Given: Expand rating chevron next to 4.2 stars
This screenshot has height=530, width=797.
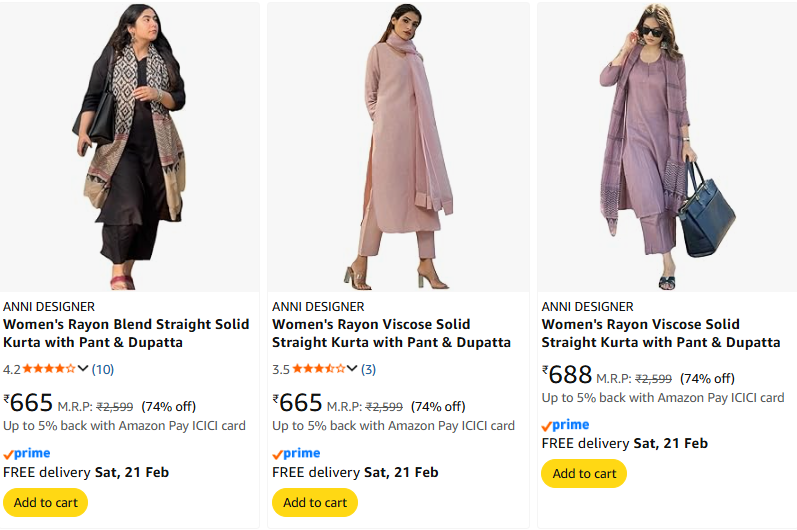Looking at the screenshot, I should (x=83, y=369).
